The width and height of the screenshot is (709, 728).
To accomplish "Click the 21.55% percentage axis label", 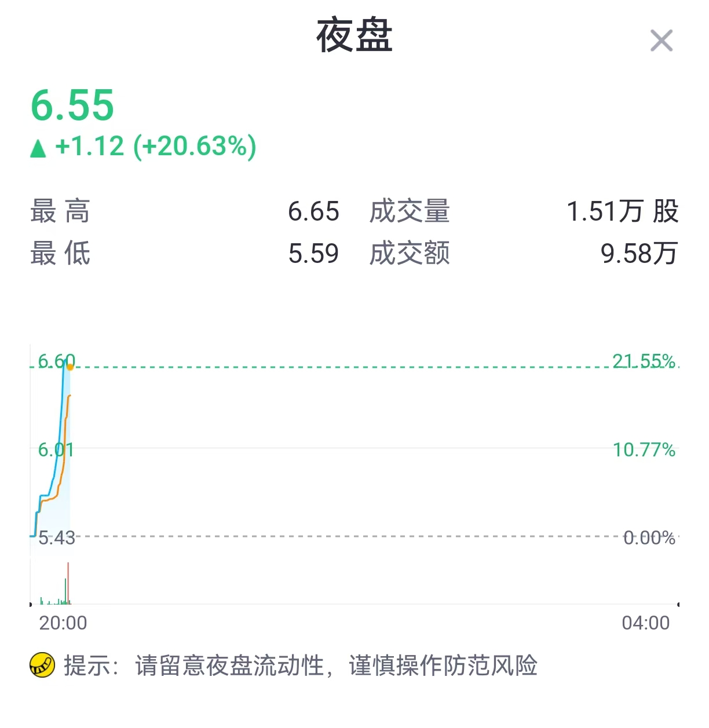I will point(644,361).
